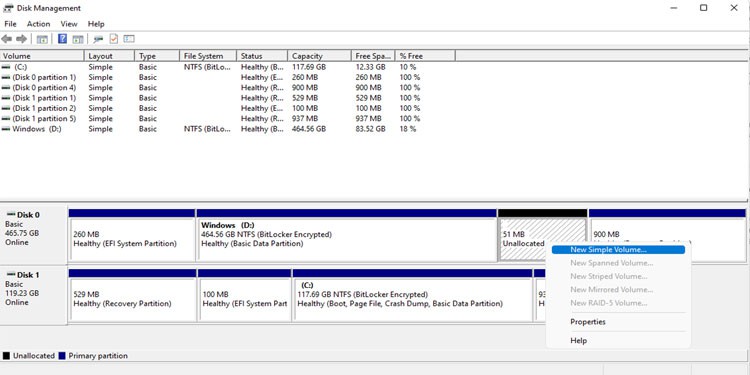Open the File menu
The width and height of the screenshot is (750, 375).
pos(10,24)
